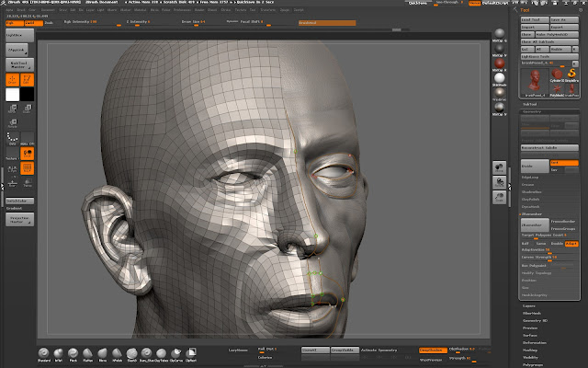Select the Standard brush at the bottom shelf
Image resolution: width=588 pixels, height=368 pixels.
click(44, 352)
